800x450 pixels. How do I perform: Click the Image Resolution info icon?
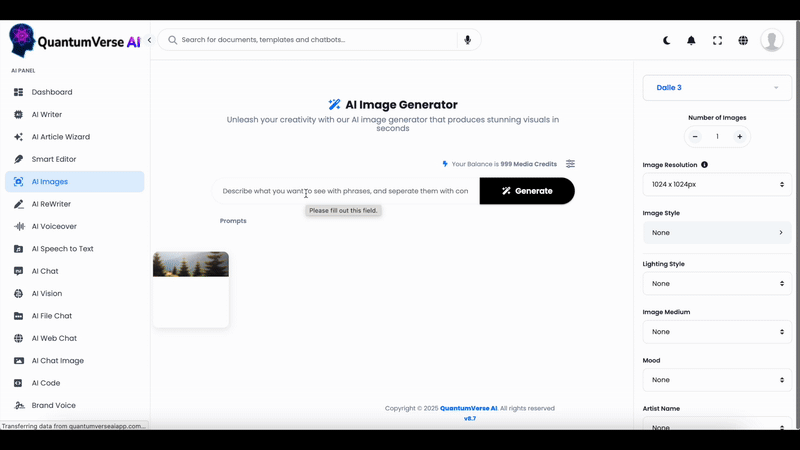(704, 165)
